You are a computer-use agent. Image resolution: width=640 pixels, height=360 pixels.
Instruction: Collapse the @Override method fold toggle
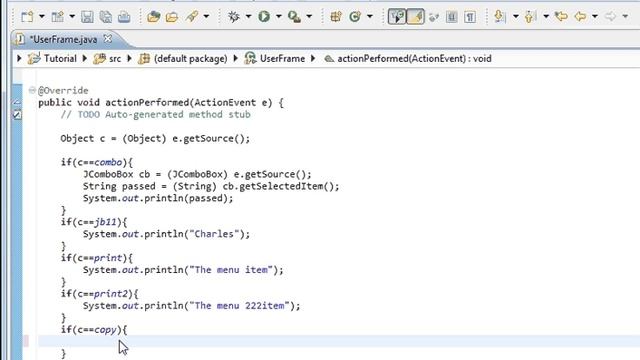pos(32,90)
